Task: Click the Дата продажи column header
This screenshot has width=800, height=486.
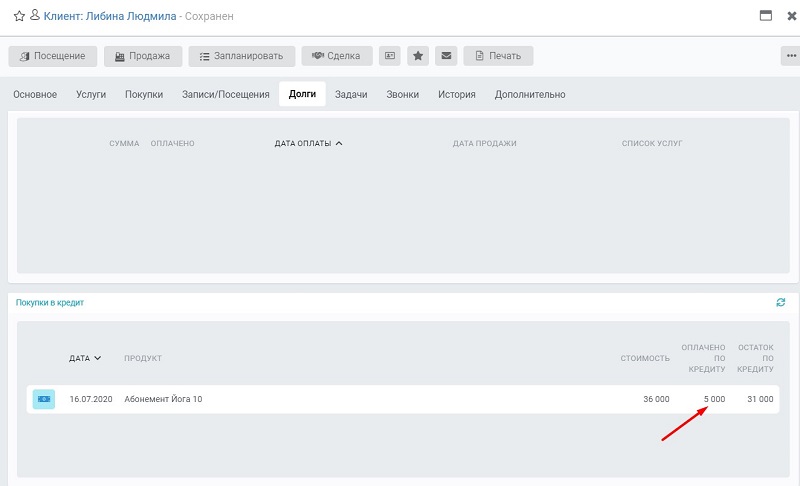Action: click(x=484, y=143)
